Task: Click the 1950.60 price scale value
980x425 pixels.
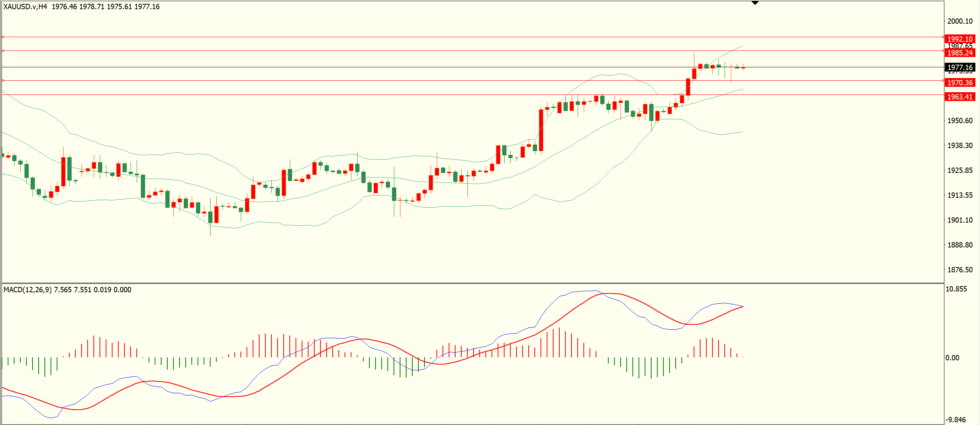Action: coord(960,120)
